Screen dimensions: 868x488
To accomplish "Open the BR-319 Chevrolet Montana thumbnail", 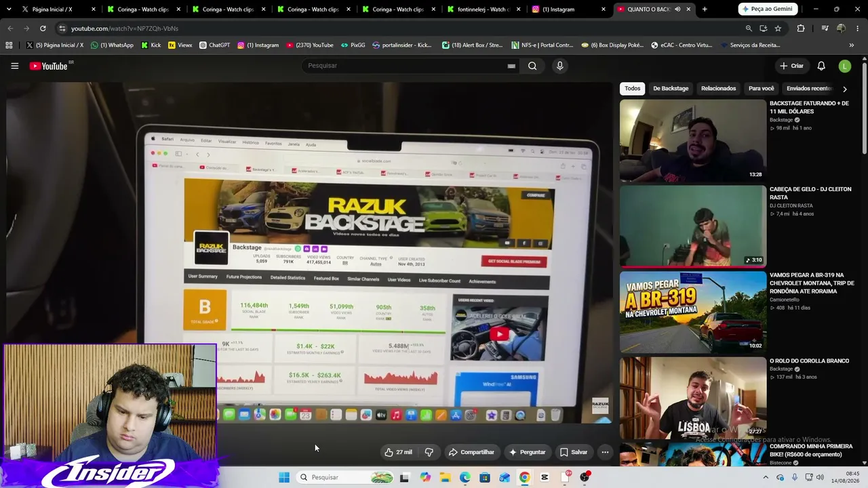I will click(693, 312).
